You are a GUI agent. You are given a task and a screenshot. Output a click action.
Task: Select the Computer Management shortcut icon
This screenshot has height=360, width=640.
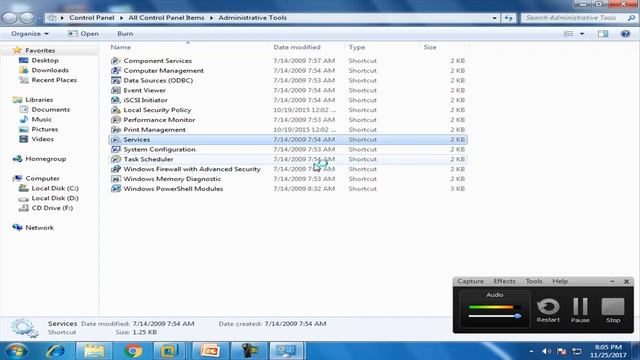116,71
